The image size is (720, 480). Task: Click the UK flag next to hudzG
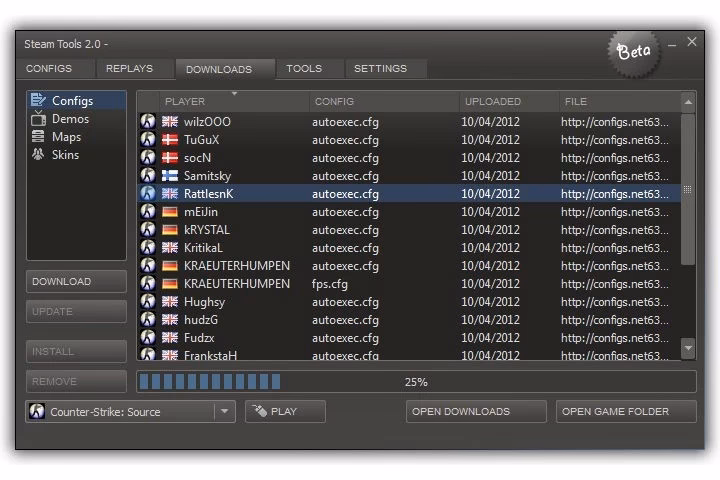click(x=170, y=319)
